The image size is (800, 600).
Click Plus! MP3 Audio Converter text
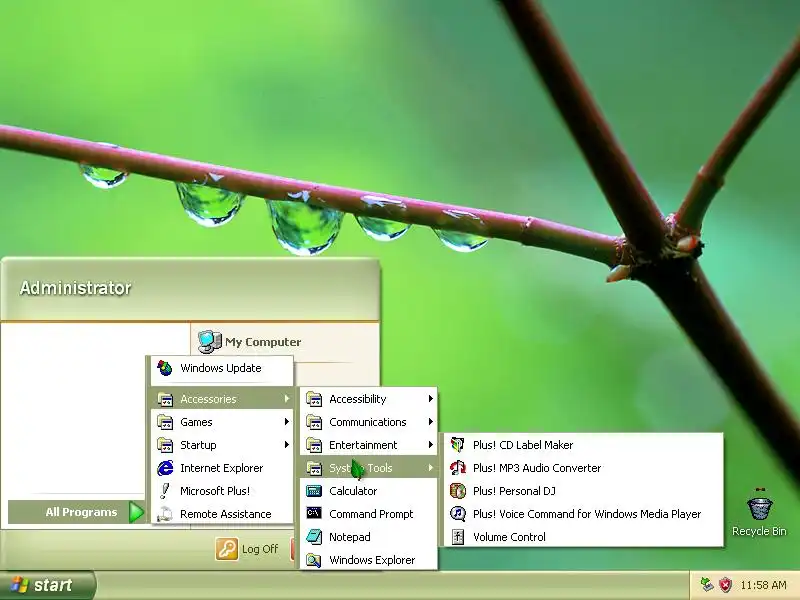tap(537, 468)
